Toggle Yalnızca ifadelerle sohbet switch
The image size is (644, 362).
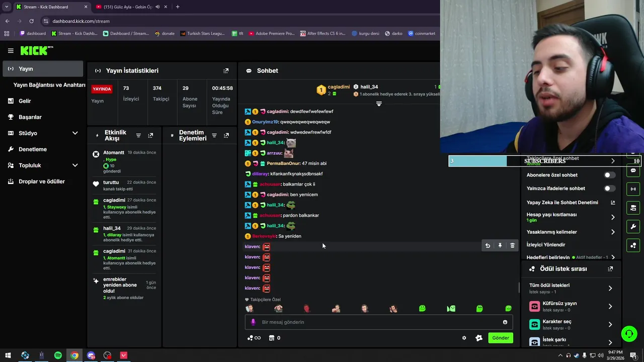pos(609,189)
